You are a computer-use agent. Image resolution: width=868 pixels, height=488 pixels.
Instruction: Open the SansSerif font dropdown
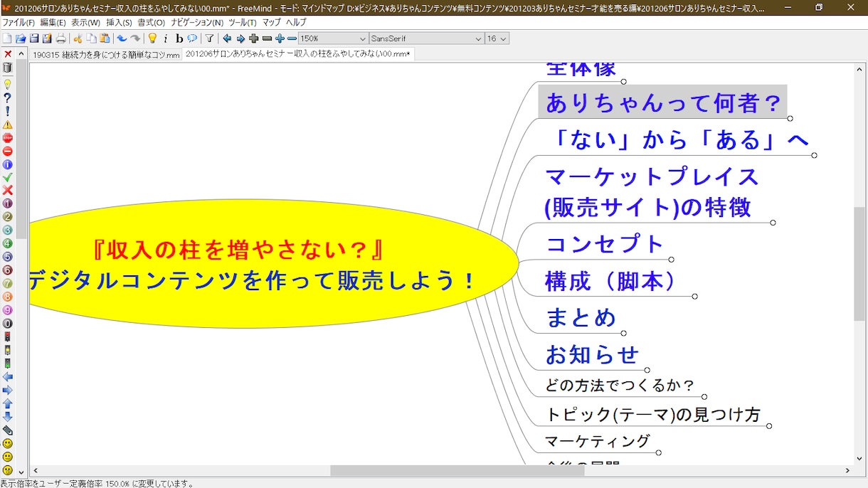tap(427, 38)
